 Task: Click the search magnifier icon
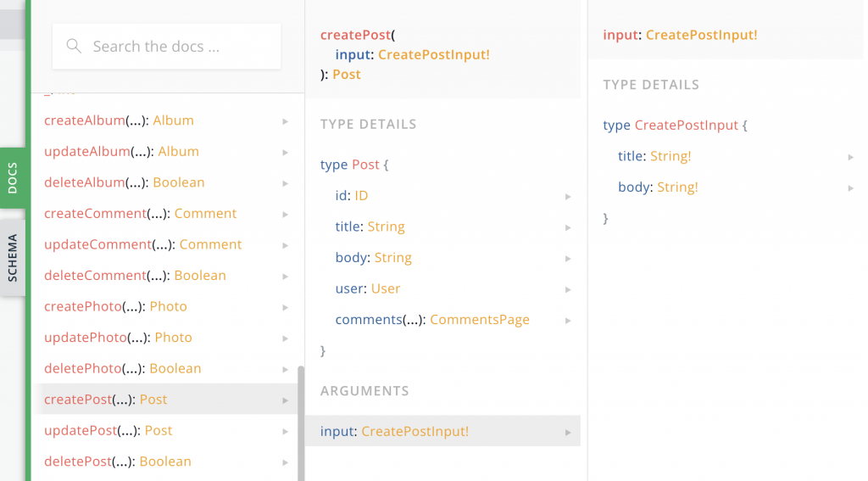74,46
